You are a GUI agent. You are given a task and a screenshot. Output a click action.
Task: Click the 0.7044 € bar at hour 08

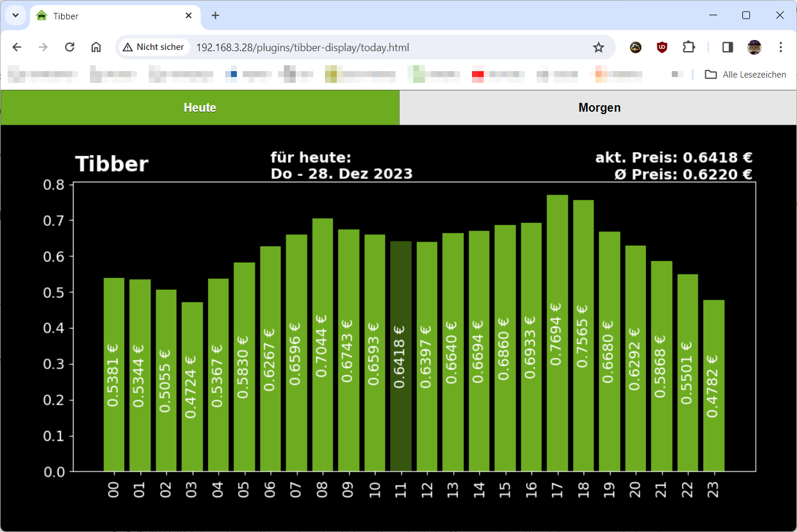tap(323, 345)
